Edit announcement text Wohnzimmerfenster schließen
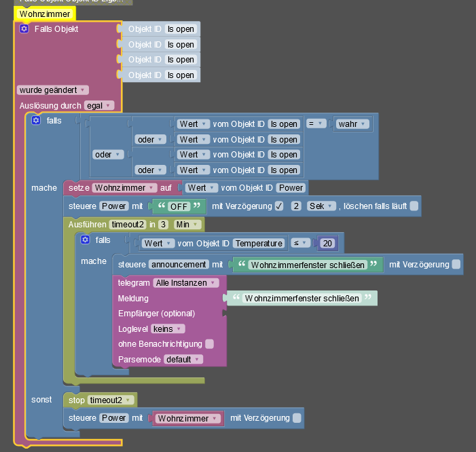Viewport: 476px width, 452px height. pyautogui.click(x=308, y=265)
